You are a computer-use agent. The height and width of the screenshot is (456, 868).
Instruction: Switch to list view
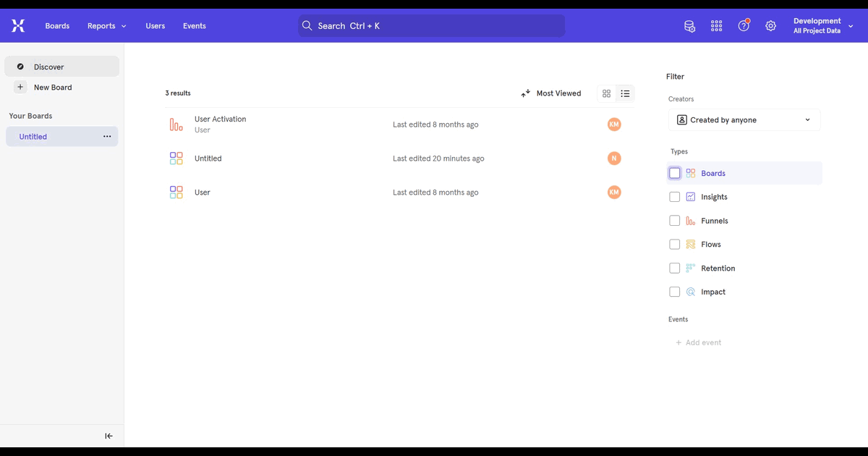626,93
